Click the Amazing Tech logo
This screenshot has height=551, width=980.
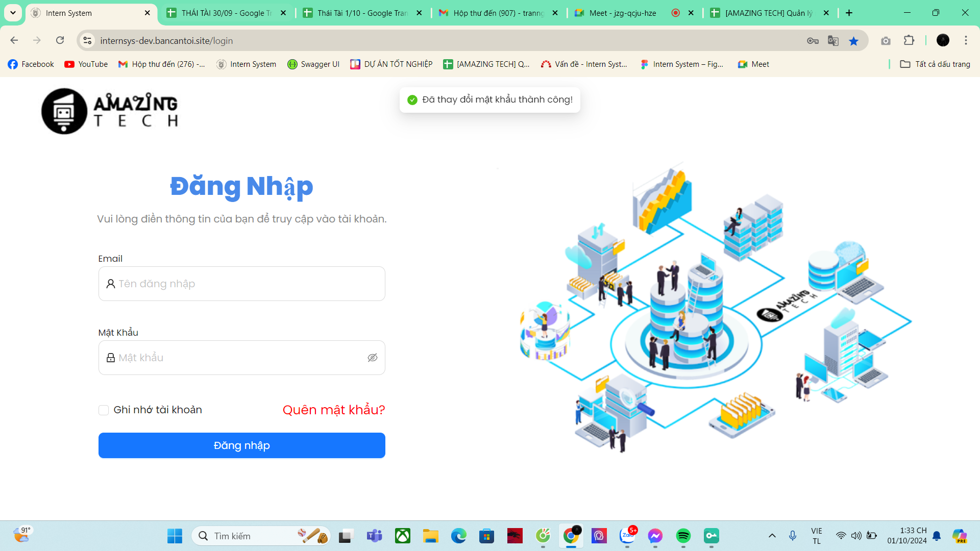tap(109, 111)
